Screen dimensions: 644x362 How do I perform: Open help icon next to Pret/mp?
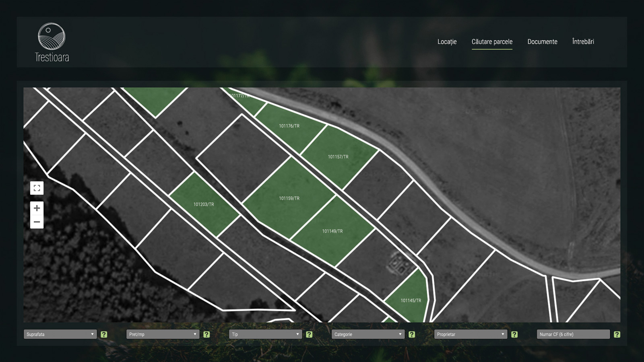coord(206,334)
